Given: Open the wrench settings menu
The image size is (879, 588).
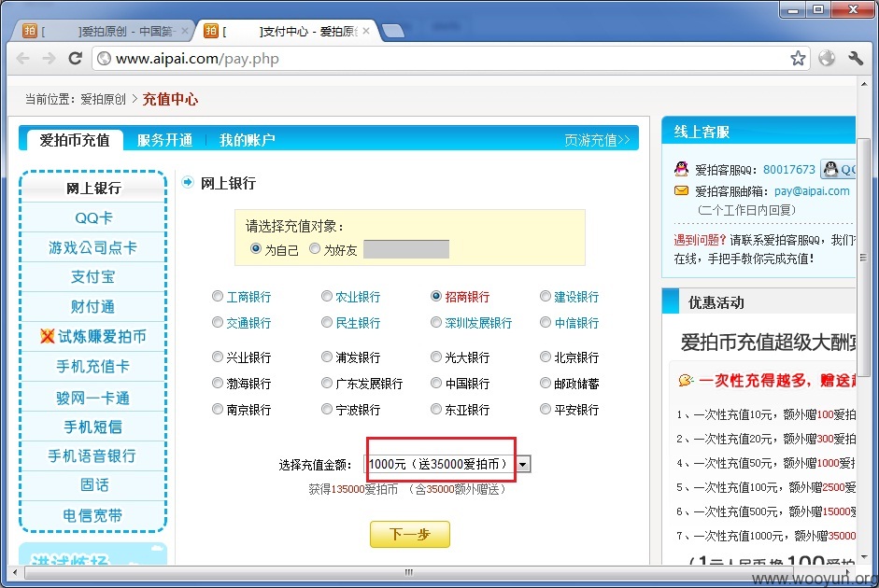Looking at the screenshot, I should pos(855,58).
